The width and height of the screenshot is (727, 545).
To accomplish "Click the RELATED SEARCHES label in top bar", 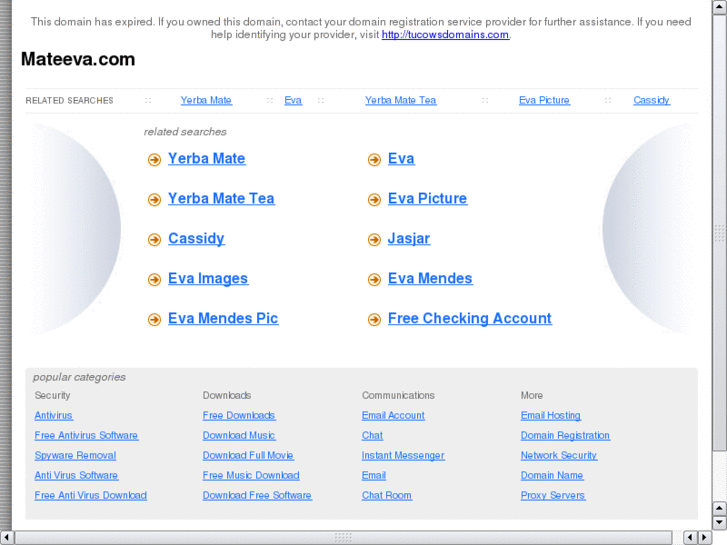I will 69,101.
